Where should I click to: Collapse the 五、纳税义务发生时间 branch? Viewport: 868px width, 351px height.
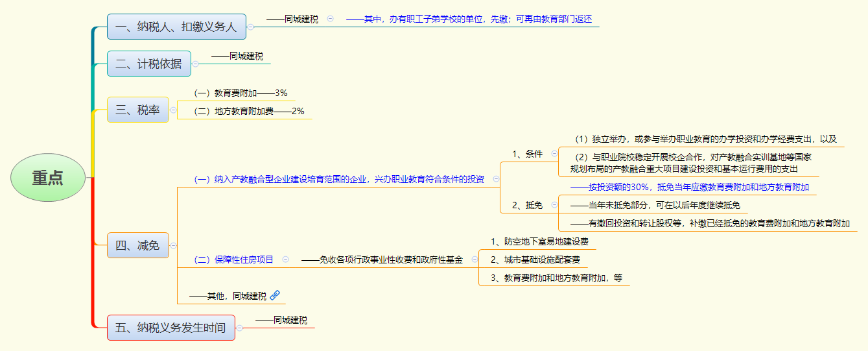tap(239, 328)
